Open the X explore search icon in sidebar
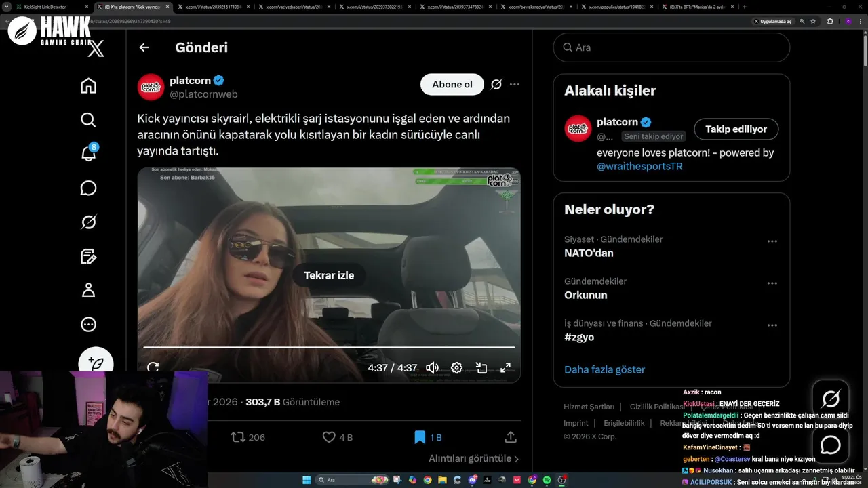This screenshot has height=488, width=868. coord(88,120)
